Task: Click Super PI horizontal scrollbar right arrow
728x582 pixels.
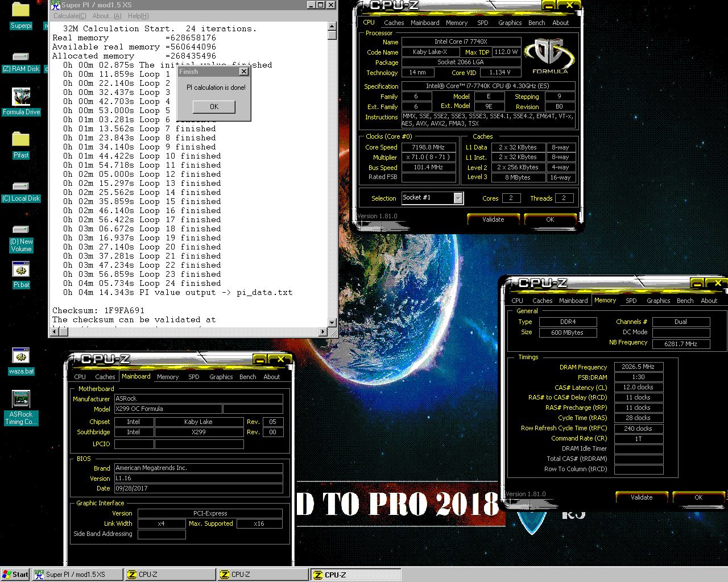Action: pos(323,331)
